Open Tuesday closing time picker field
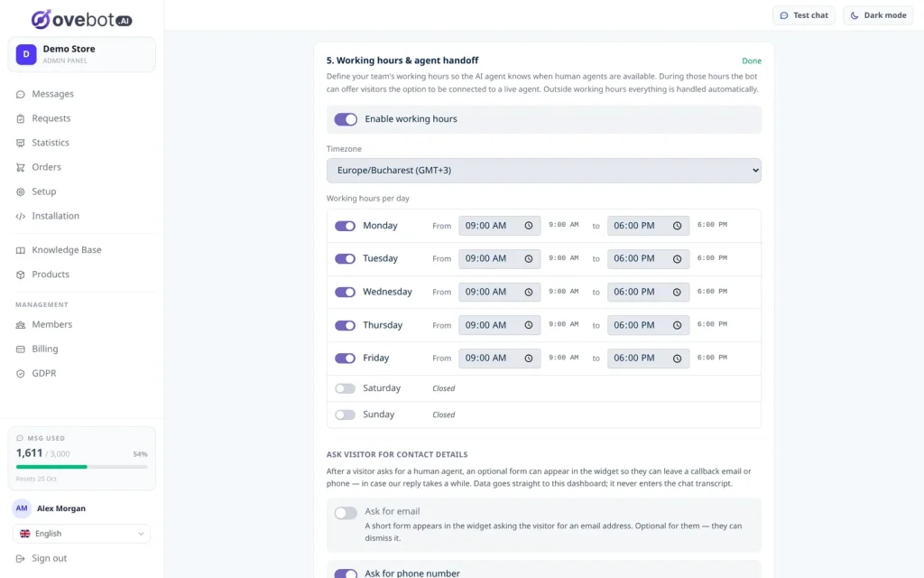The image size is (924, 578). [x=648, y=259]
